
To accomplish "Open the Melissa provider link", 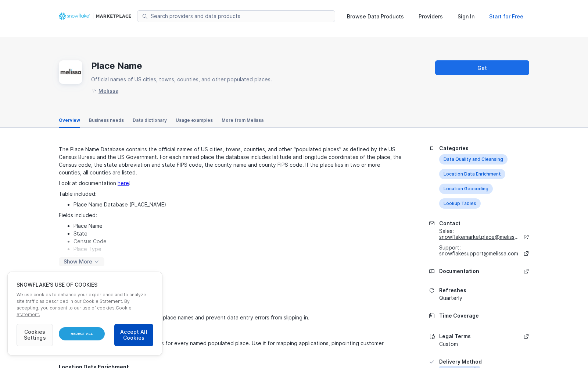I will coord(108,91).
